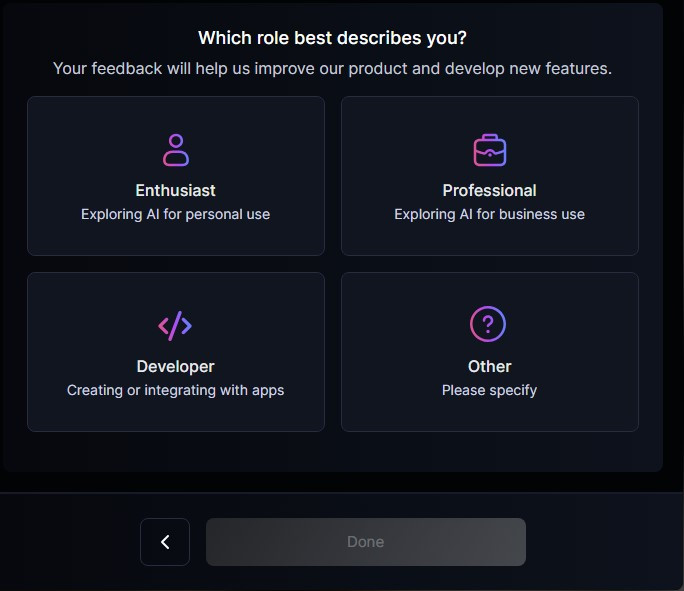This screenshot has width=684, height=591.
Task: Click 'Exploring AI for personal use' text
Action: [175, 215]
